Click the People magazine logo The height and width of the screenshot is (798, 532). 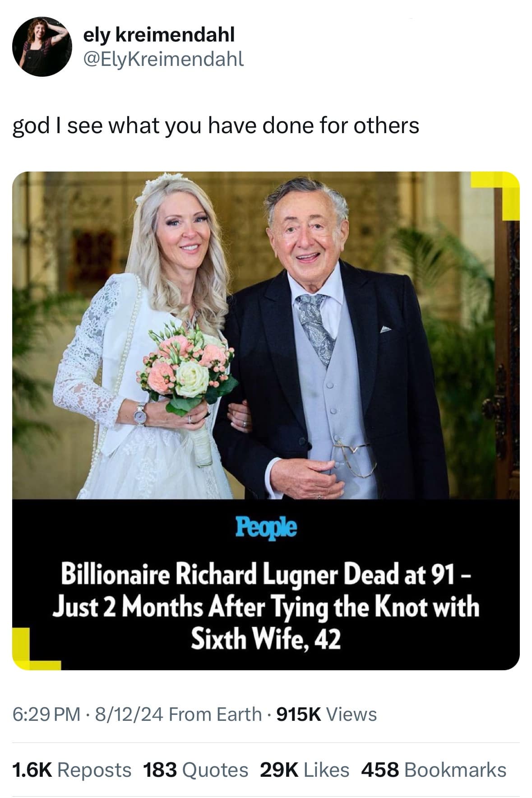[266, 528]
